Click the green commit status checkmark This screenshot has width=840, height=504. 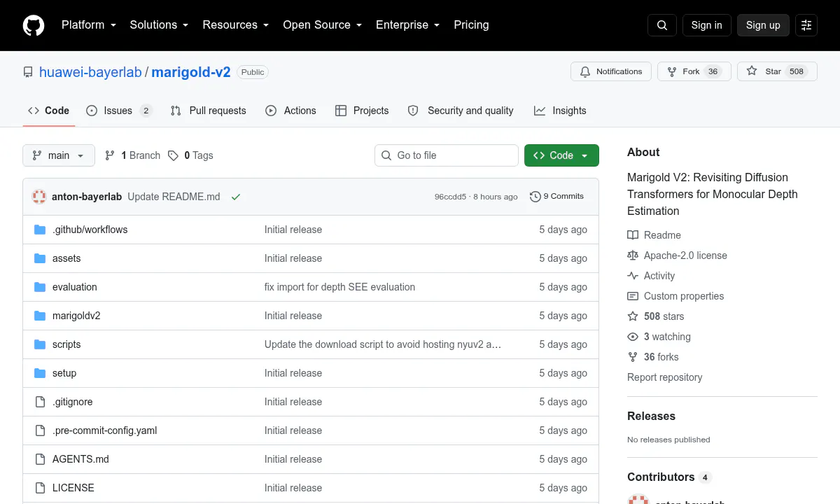(236, 197)
